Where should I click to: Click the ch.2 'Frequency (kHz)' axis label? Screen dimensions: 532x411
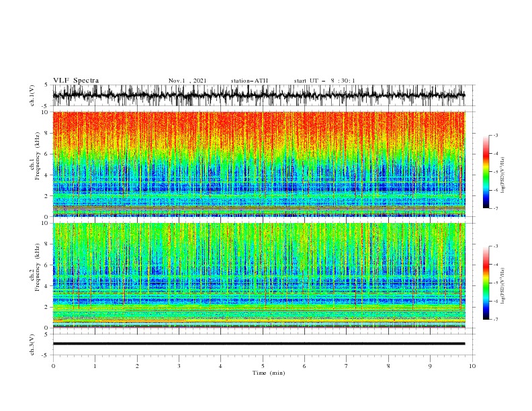coord(37,267)
